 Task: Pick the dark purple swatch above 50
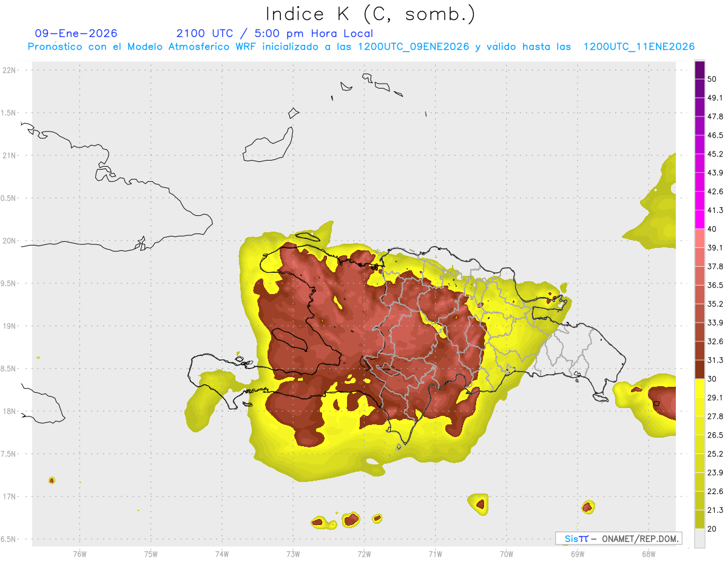pyautogui.click(x=699, y=70)
